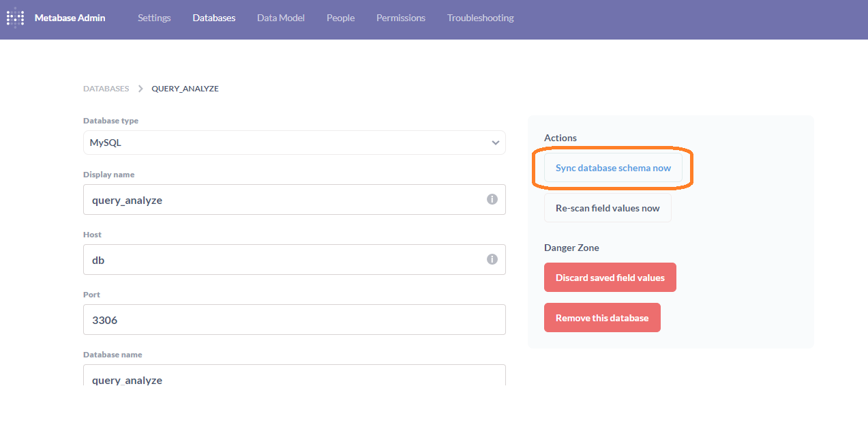Open the Permissions tab

pos(401,18)
